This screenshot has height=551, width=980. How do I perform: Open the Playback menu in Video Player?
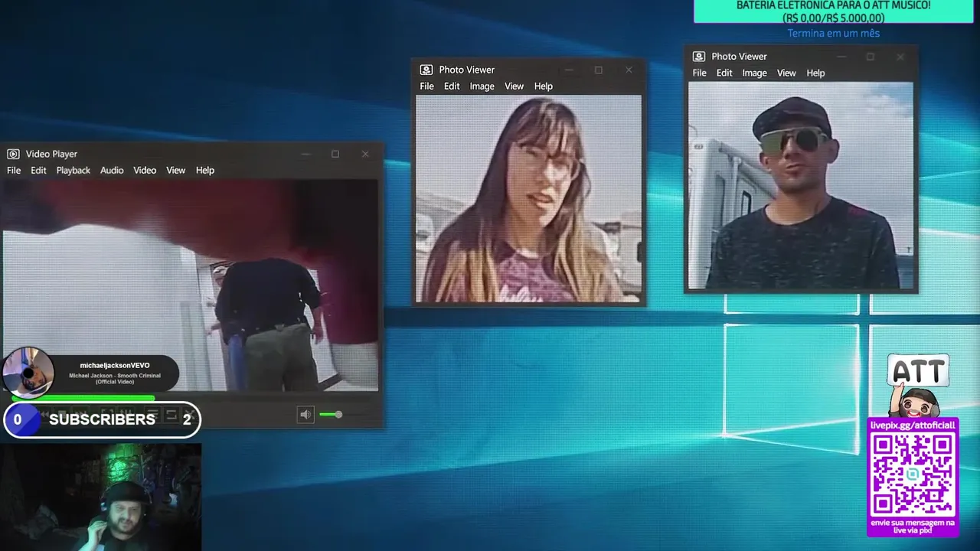pos(73,170)
